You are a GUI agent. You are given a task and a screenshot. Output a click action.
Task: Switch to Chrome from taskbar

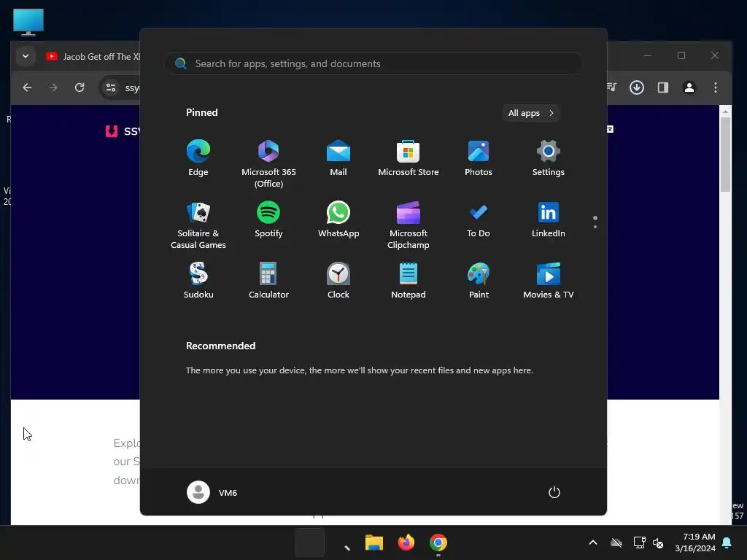pos(438,542)
